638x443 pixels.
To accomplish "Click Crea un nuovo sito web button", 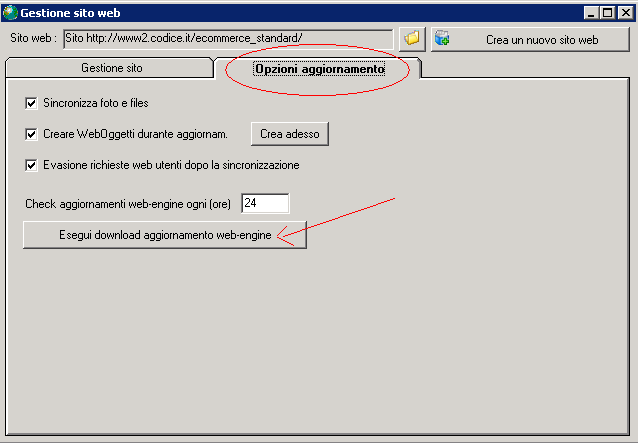I will [530, 39].
